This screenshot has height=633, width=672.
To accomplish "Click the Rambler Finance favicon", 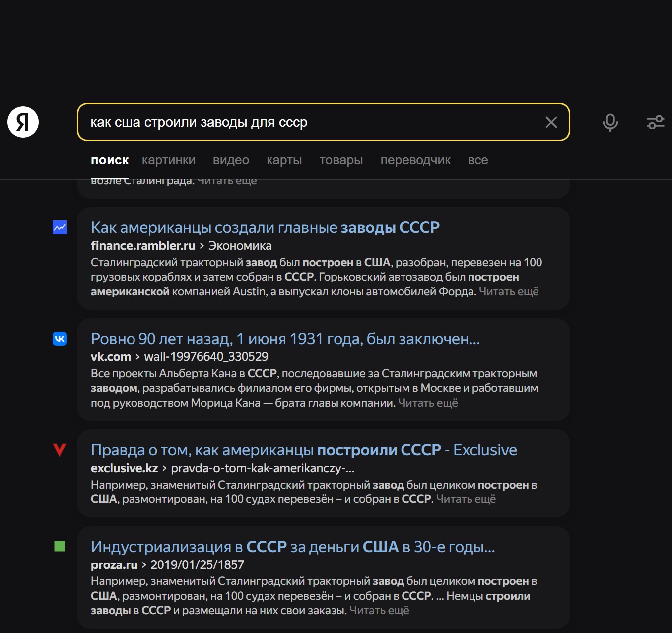I will [x=60, y=227].
